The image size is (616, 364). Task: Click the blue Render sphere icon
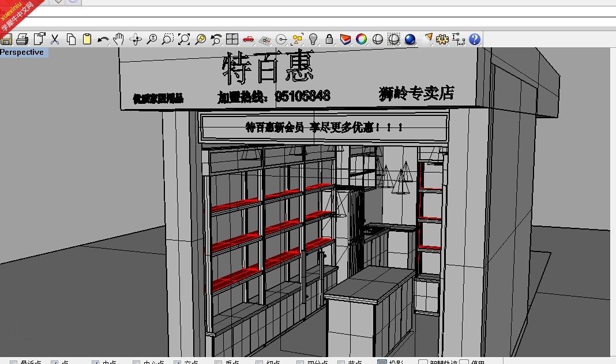410,39
